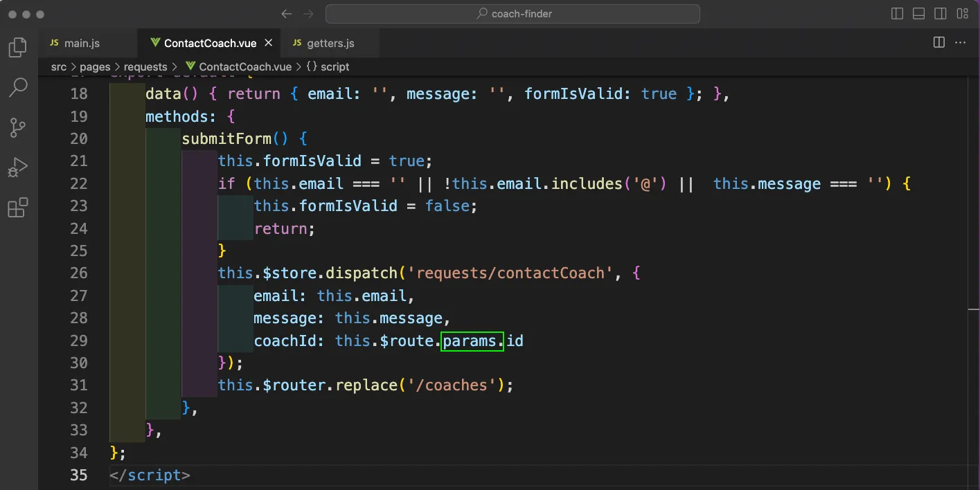Open the Extensions view

click(x=17, y=208)
